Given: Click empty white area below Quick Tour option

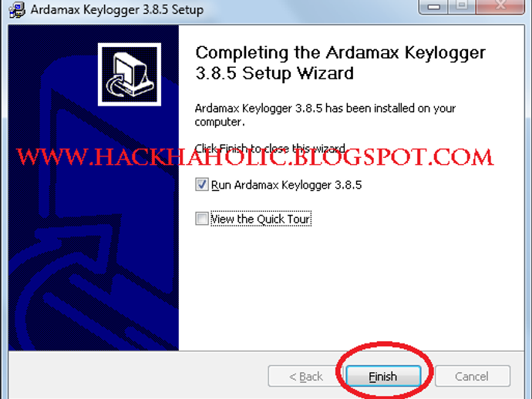Looking at the screenshot, I should 349,288.
